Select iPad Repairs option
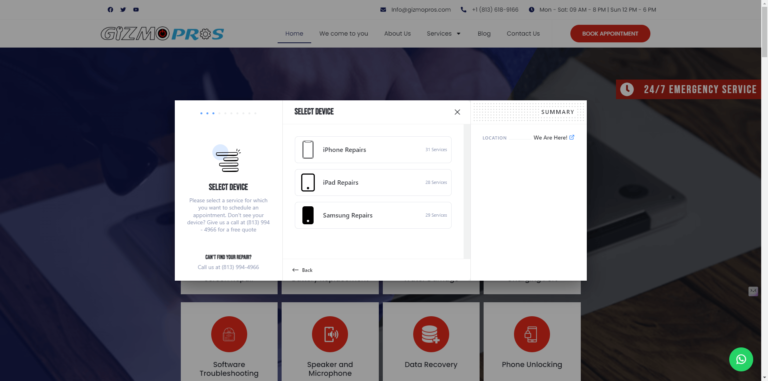 373,182
